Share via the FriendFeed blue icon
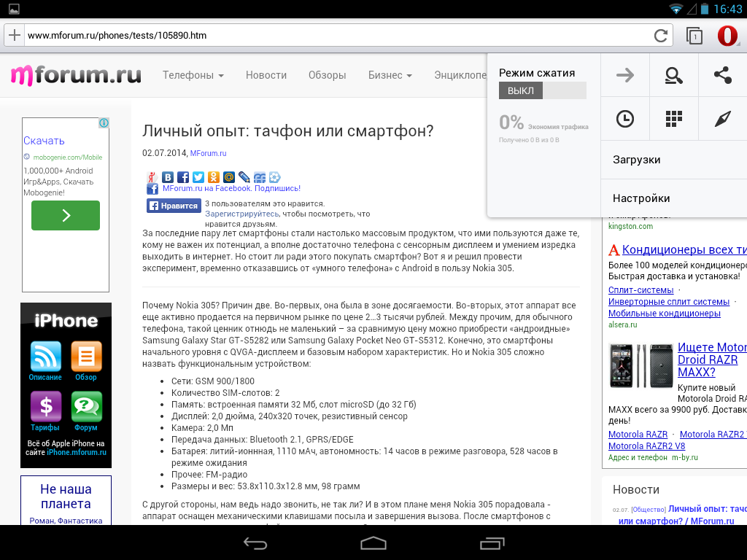Screen dimensions: 747x560 click(260, 177)
